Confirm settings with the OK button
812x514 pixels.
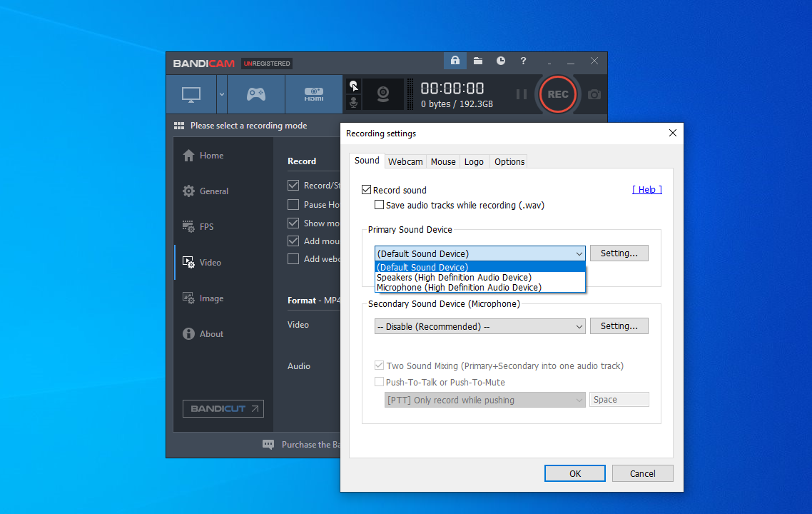pyautogui.click(x=574, y=473)
